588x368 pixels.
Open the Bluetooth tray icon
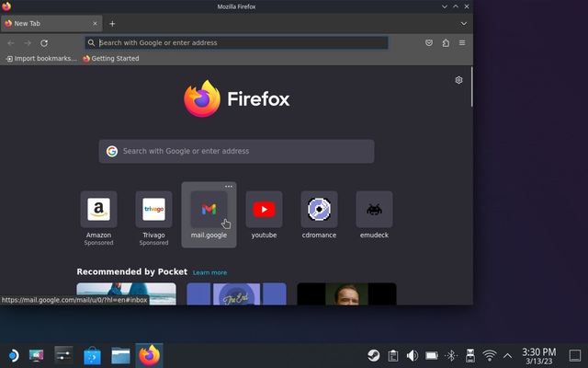[451, 355]
